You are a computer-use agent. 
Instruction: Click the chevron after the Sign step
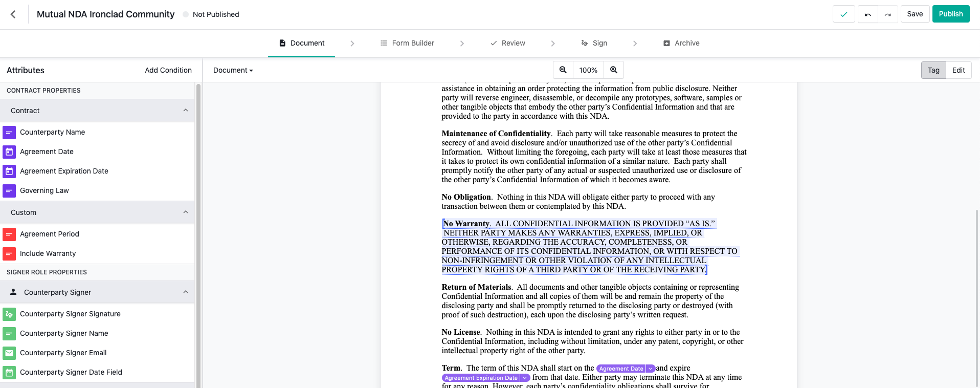coord(635,44)
